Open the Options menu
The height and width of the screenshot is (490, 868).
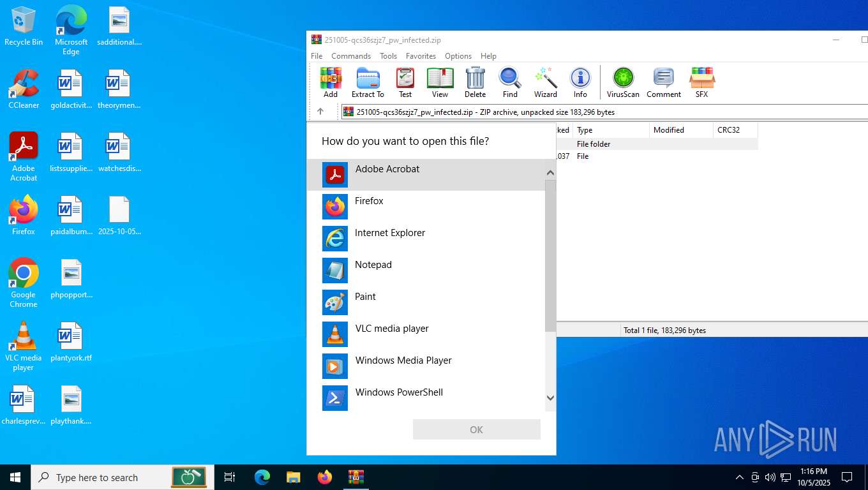tap(458, 56)
